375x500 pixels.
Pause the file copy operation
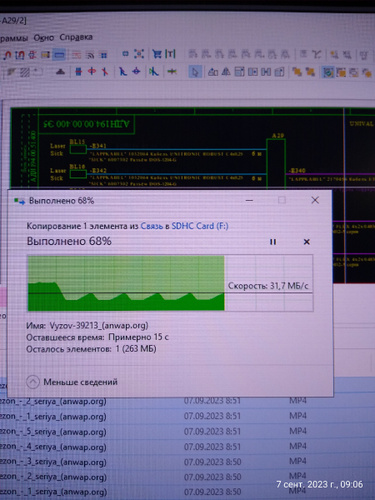273,242
